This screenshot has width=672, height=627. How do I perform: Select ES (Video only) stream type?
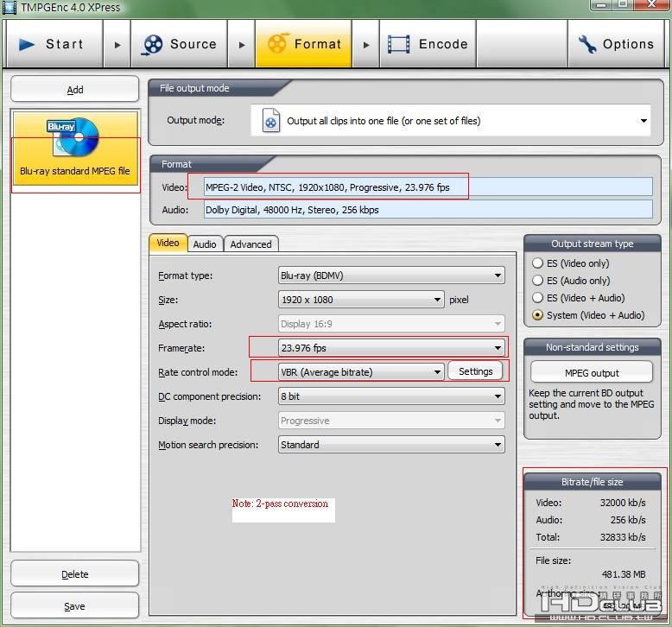point(538,263)
